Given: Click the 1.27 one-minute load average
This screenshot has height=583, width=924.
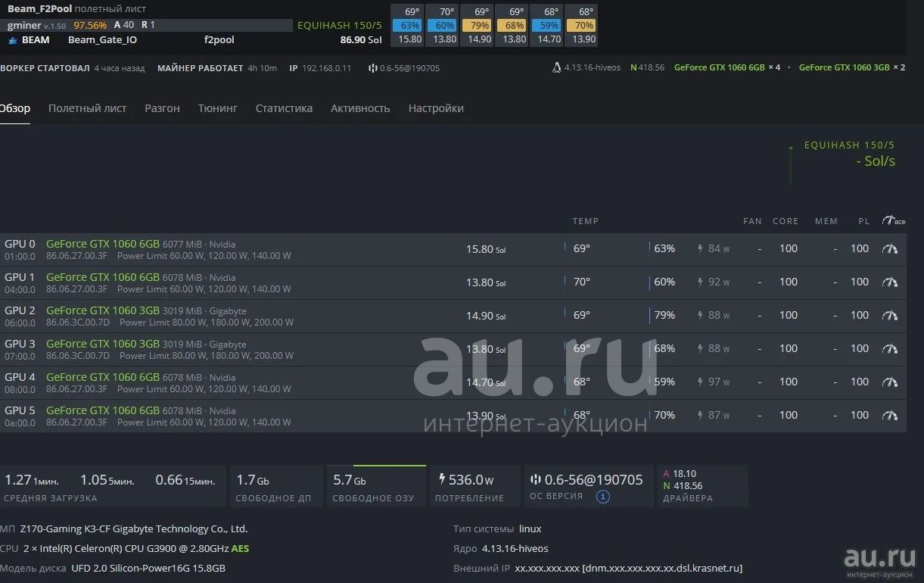Looking at the screenshot, I should tap(32, 480).
